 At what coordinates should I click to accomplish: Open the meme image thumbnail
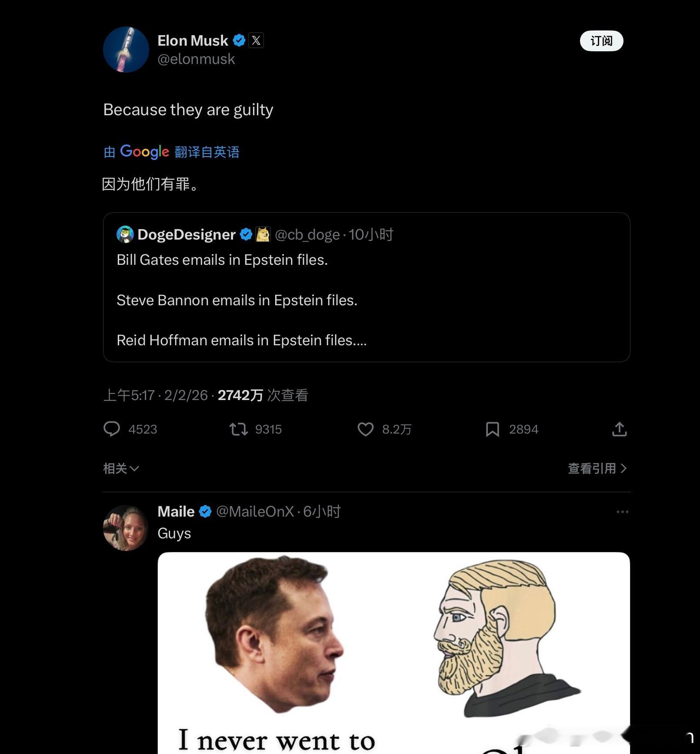393,652
